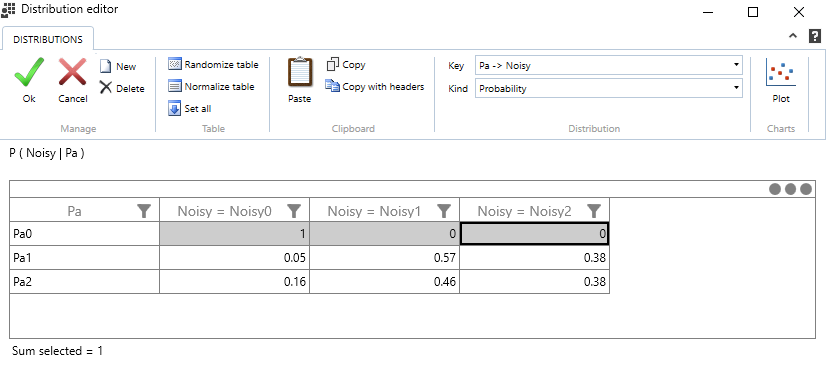
Task: Click the P ( Noisy | Pa ) expression text
Action: (47, 153)
